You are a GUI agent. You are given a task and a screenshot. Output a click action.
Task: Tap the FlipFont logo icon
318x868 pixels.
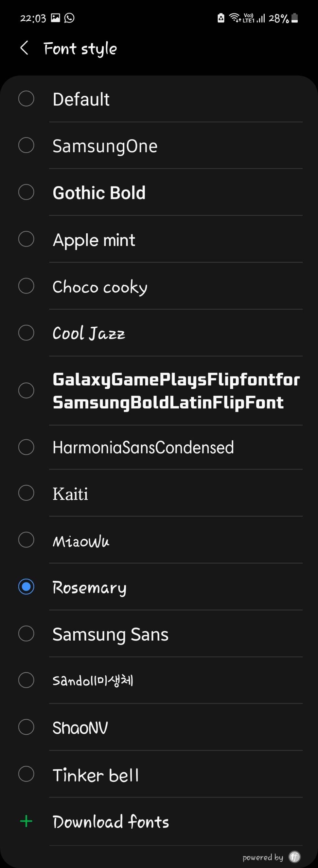click(294, 856)
